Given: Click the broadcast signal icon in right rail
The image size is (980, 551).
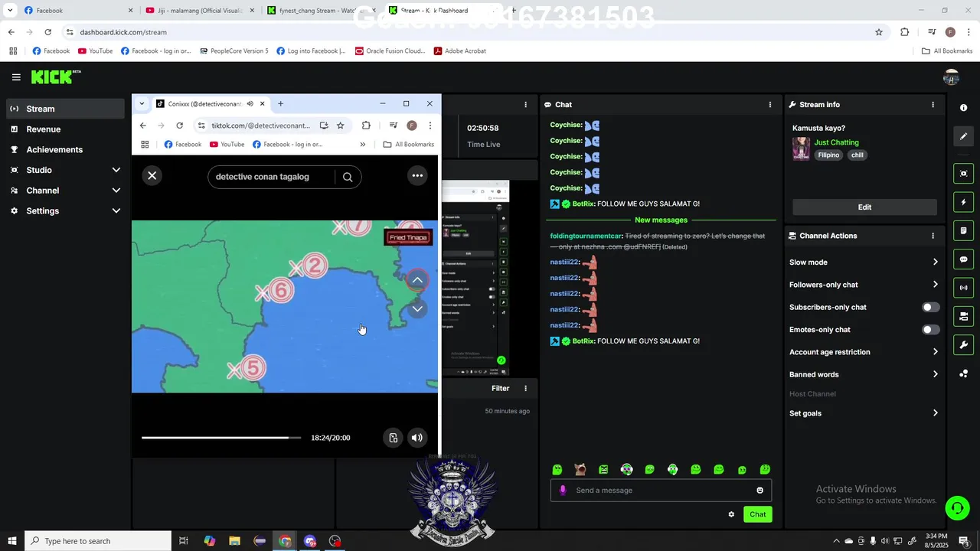Looking at the screenshot, I should [x=963, y=288].
